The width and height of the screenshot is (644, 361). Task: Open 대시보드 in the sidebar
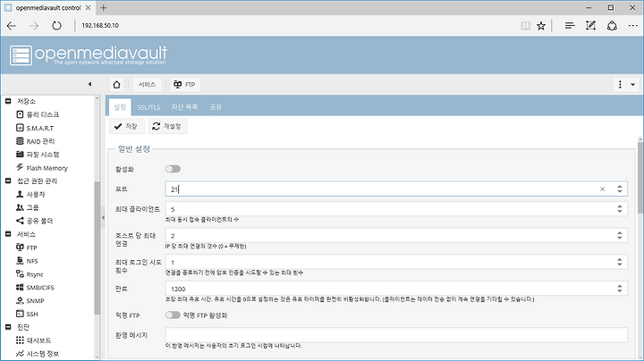34,340
